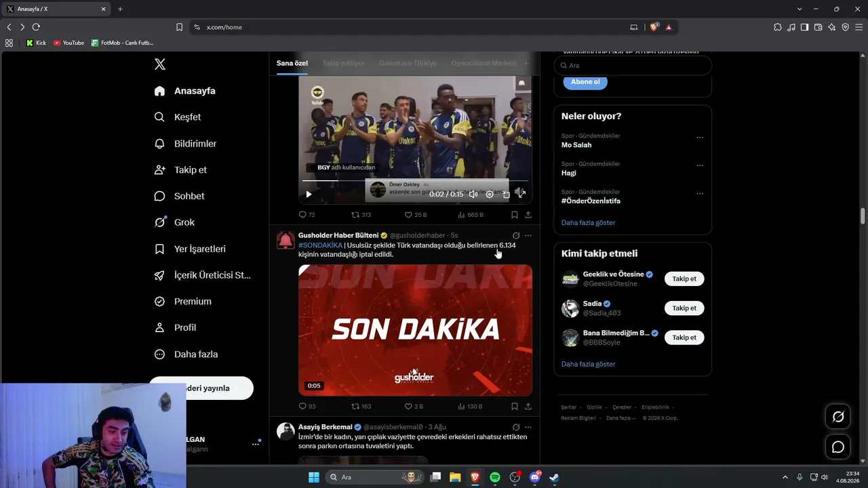Open Bildirimler notifications page
This screenshot has width=868, height=488.
tap(185, 144)
